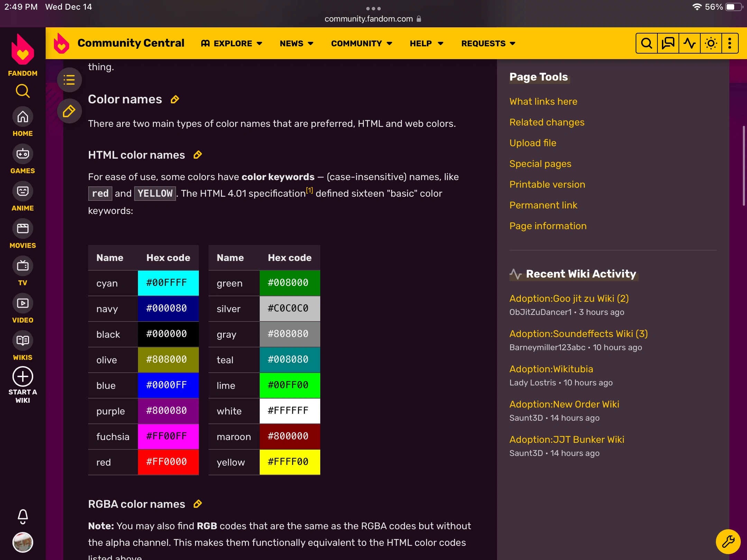This screenshot has height=560, width=747.
Task: Open Adoption:Soundeffects Wiki (3) link
Action: tap(578, 334)
